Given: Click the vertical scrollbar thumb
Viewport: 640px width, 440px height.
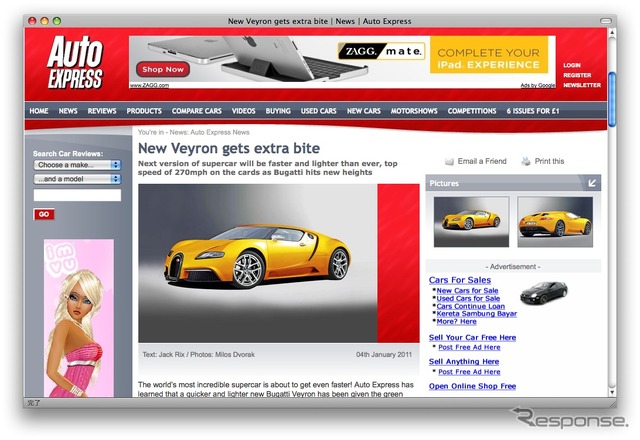Looking at the screenshot, I should pos(612,99).
